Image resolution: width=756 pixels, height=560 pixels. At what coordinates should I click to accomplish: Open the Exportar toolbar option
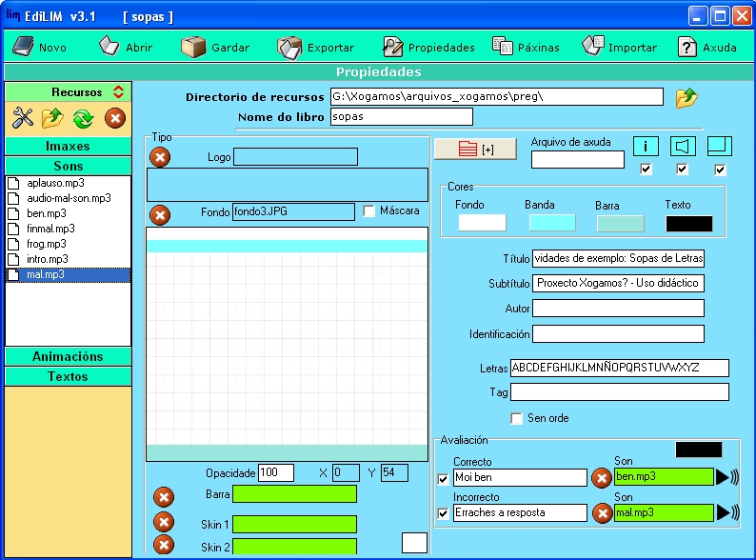point(316,47)
